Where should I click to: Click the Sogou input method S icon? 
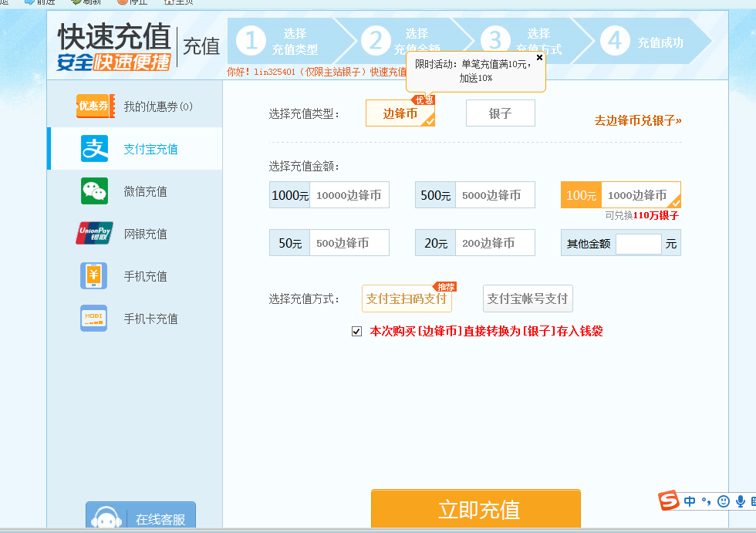coord(669,501)
